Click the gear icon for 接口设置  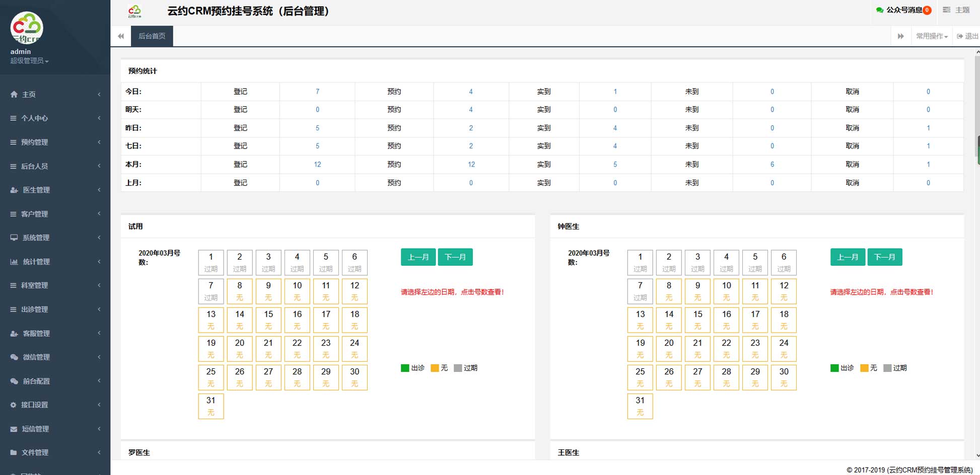click(x=14, y=405)
